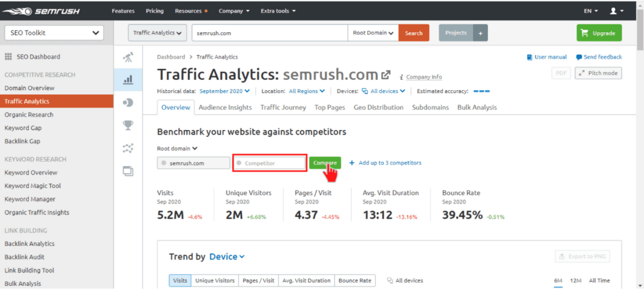This screenshot has height=289, width=644.
Task: Switch to the Audience Insights tab
Action: [225, 107]
